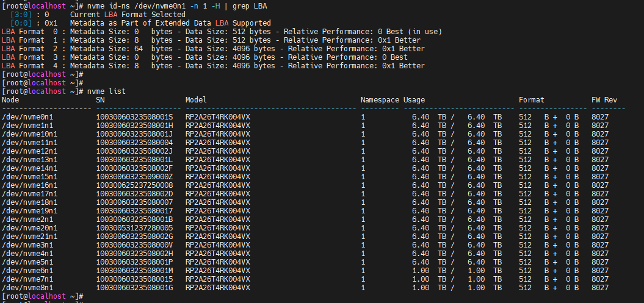The height and width of the screenshot is (303, 644).
Task: Select serial number 10030060323508001H
Action: tap(135, 126)
